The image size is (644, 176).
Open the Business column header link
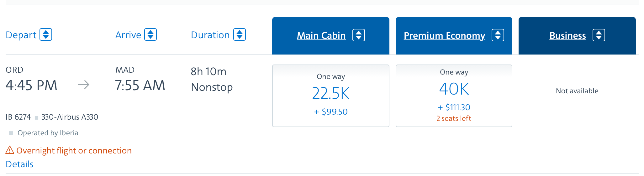coord(567,36)
